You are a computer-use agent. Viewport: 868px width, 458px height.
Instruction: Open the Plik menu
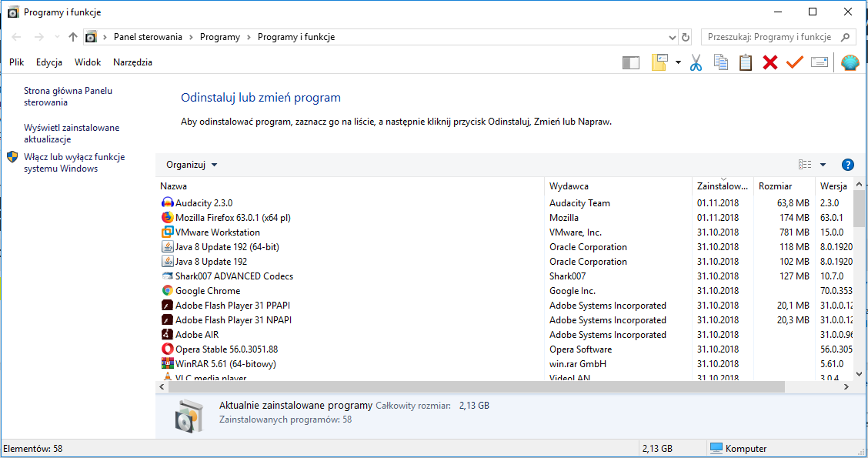tap(17, 62)
